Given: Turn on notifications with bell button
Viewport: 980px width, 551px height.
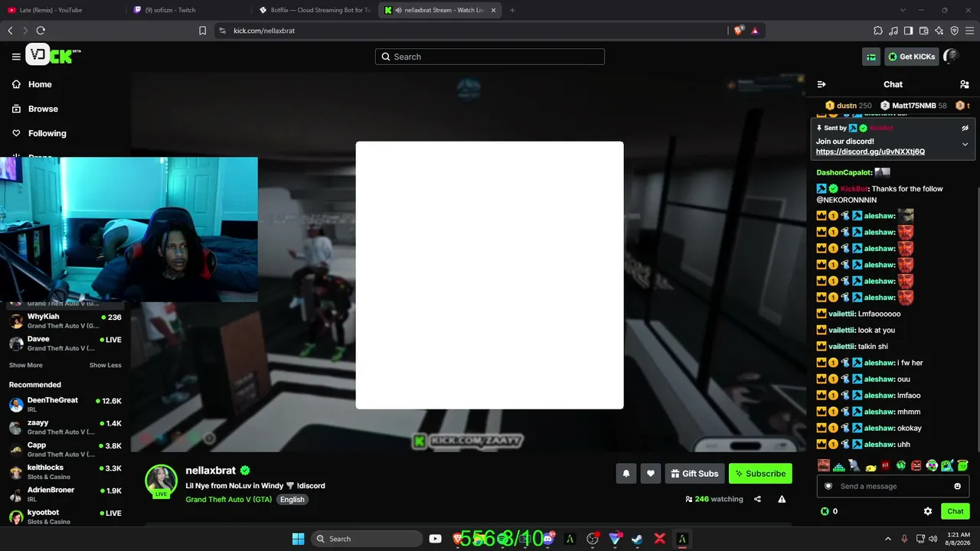Looking at the screenshot, I should coord(626,474).
